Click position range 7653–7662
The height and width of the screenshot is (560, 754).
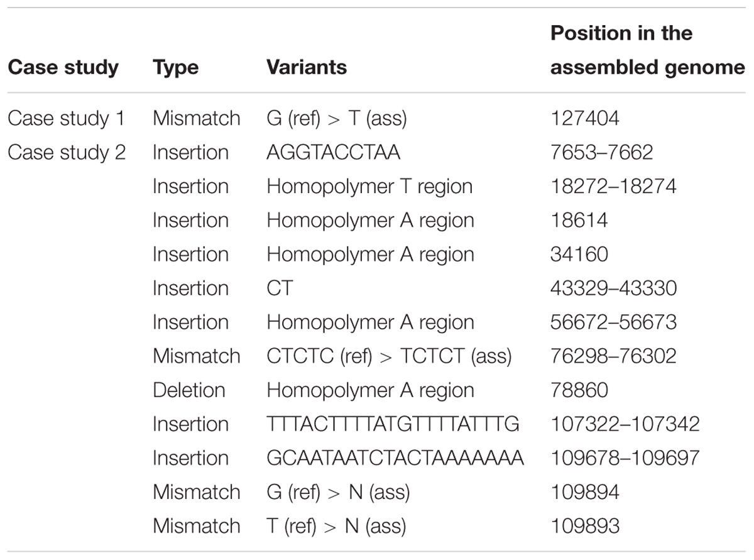pyautogui.click(x=602, y=152)
